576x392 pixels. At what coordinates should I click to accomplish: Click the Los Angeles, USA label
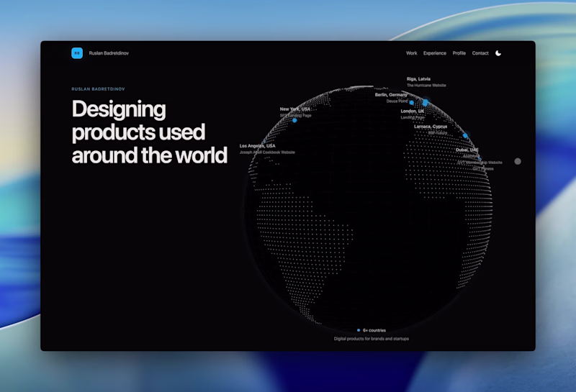point(258,146)
